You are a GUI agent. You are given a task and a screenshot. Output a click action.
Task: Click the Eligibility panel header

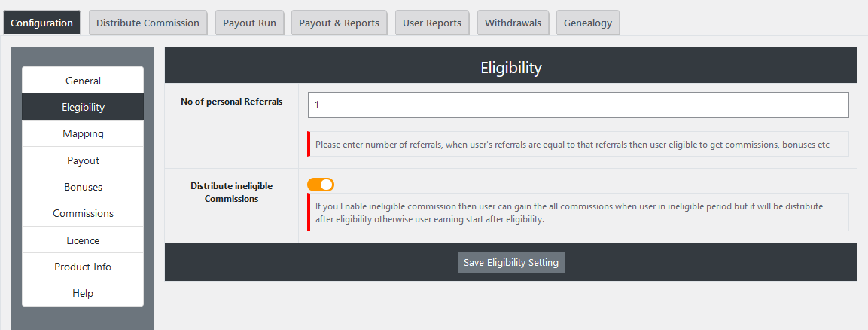pyautogui.click(x=510, y=68)
